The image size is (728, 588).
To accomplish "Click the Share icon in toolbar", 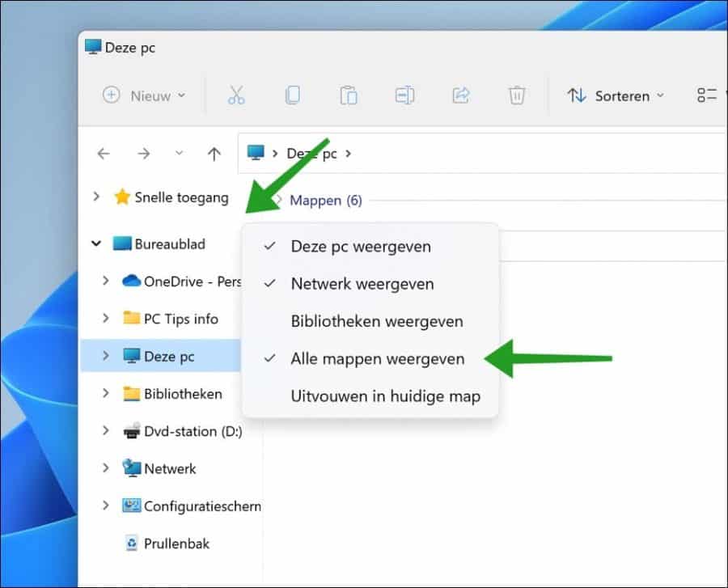I will [460, 95].
